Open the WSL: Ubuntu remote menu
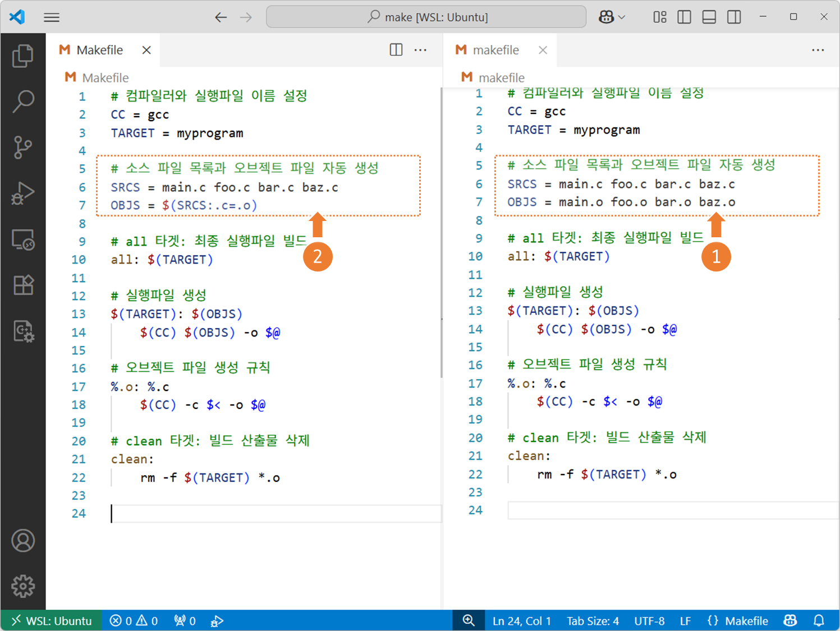Viewport: 840px width, 631px height. (51, 620)
